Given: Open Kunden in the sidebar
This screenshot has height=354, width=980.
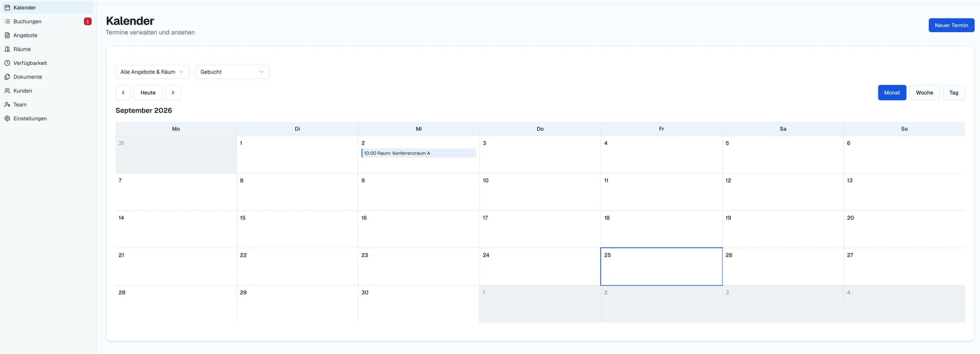Looking at the screenshot, I should pyautogui.click(x=47, y=91).
